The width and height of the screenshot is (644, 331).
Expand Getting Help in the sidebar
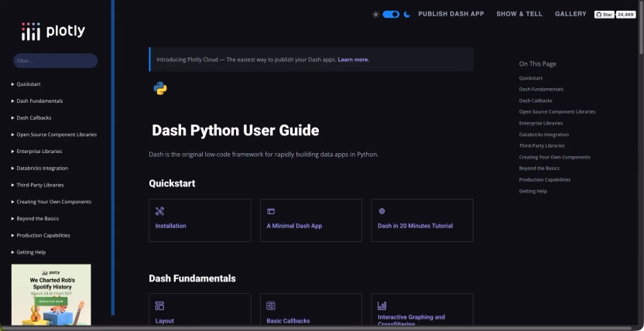click(29, 252)
